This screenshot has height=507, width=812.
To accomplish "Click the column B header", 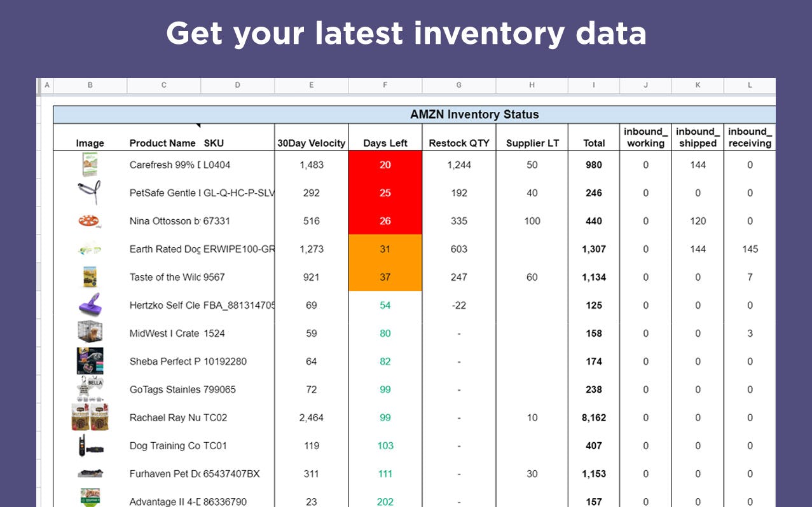I will pyautogui.click(x=90, y=84).
